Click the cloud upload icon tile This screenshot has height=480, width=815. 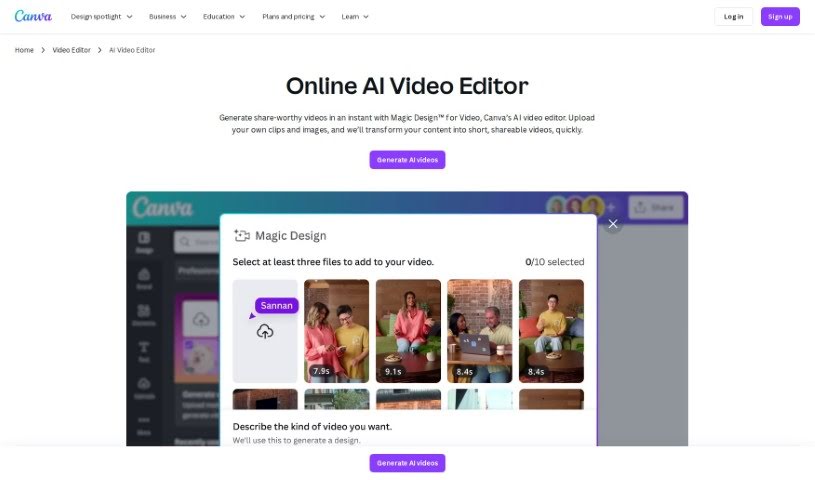coord(265,331)
